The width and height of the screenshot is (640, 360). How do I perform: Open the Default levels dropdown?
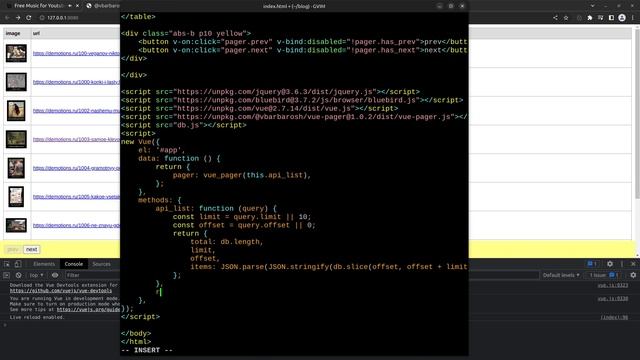click(561, 275)
